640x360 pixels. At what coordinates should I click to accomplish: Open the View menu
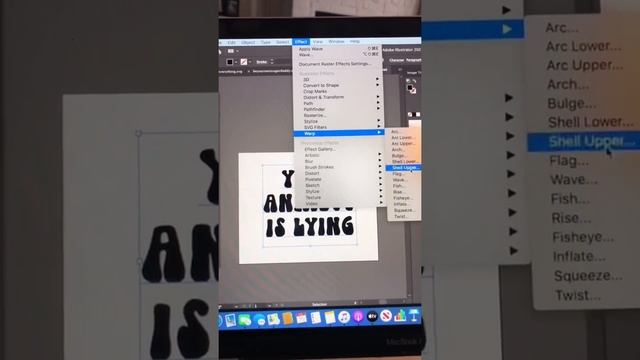click(318, 42)
